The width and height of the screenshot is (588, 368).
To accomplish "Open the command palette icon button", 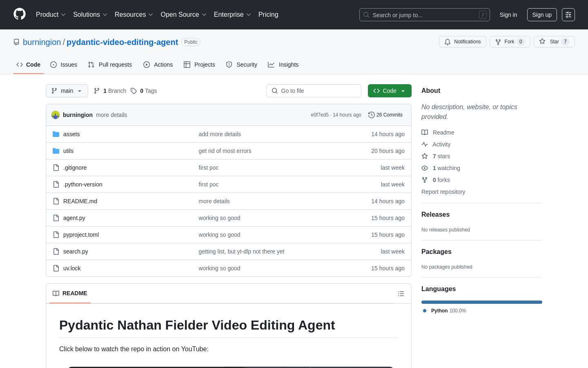I will point(568,15).
